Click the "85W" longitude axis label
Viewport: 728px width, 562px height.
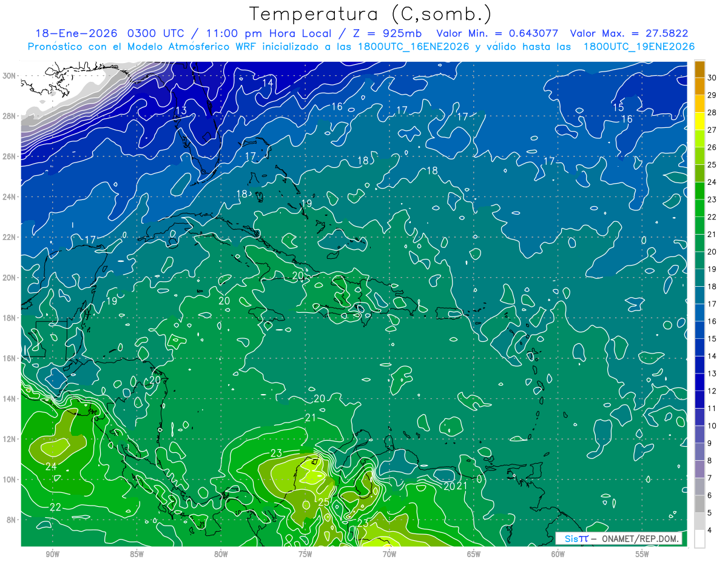136,554
